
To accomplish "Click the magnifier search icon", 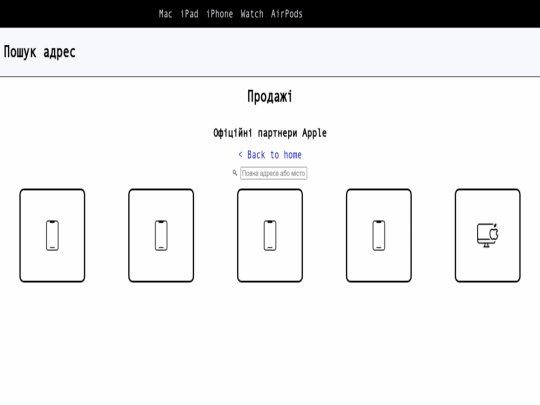I will point(235,173).
